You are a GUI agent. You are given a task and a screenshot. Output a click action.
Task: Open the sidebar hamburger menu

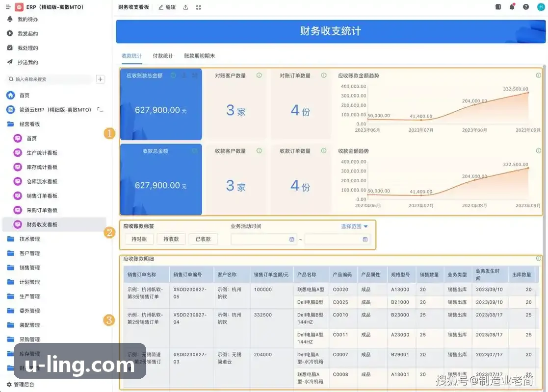[8, 7]
